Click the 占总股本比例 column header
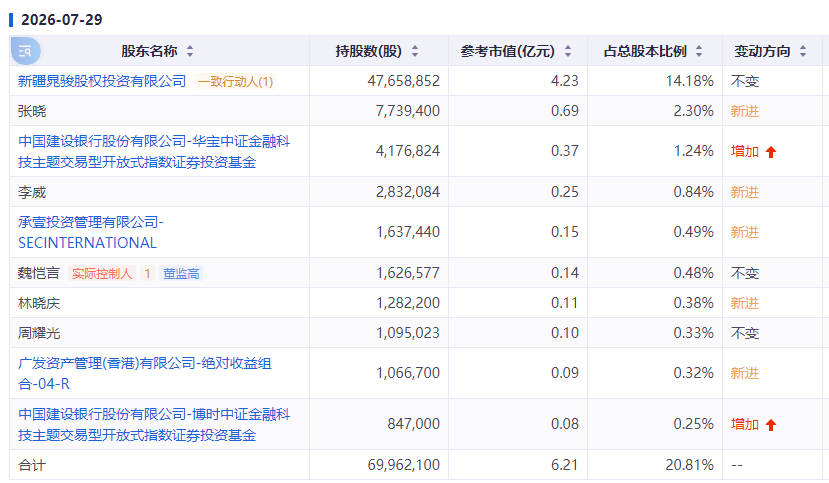 coord(645,51)
